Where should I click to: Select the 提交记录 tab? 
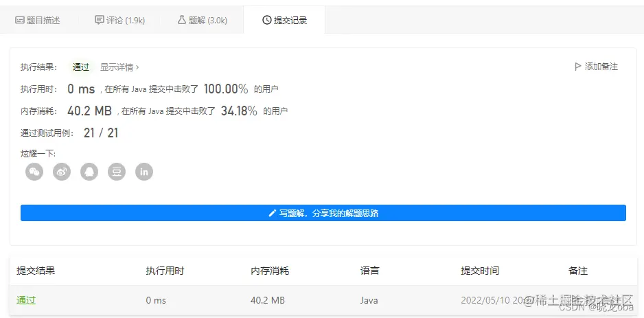pyautogui.click(x=284, y=20)
